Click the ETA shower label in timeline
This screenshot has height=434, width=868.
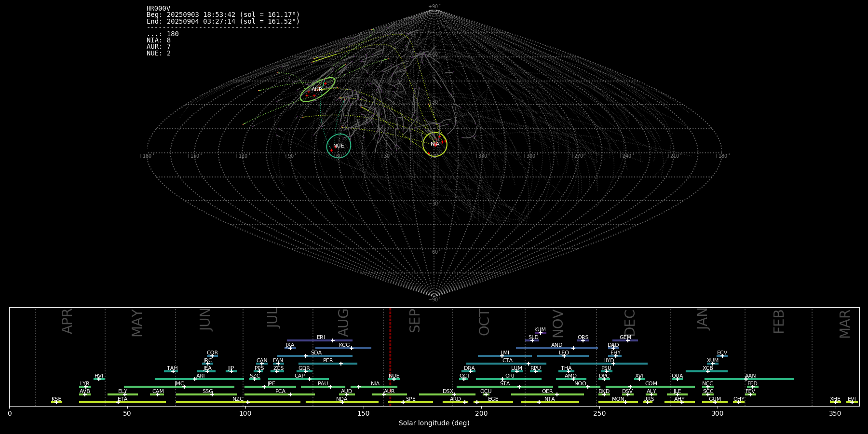tap(122, 399)
